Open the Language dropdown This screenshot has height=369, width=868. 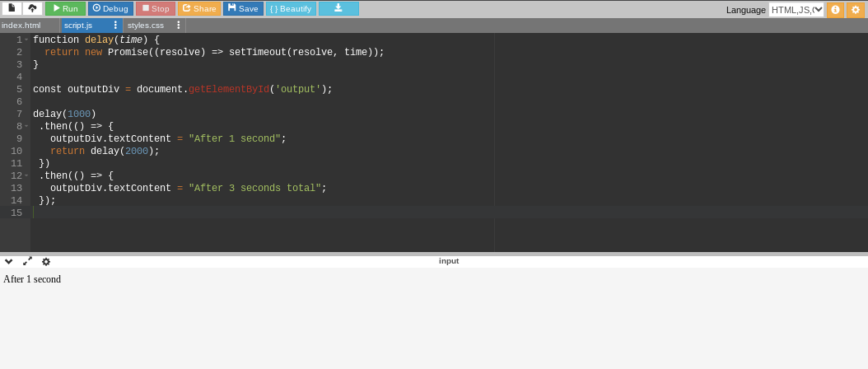click(796, 9)
